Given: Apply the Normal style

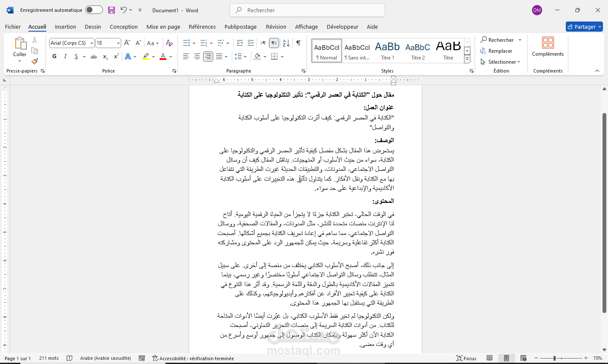Looking at the screenshot, I should [327, 51].
